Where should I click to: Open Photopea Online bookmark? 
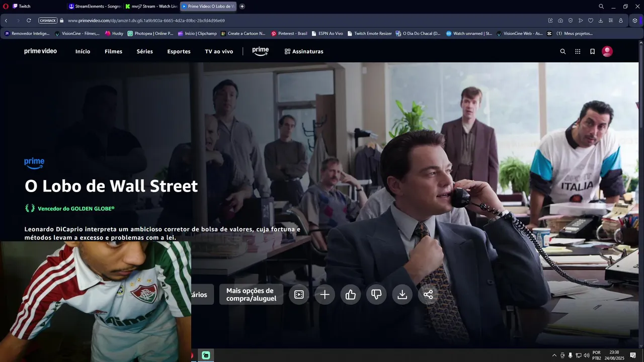(x=150, y=34)
